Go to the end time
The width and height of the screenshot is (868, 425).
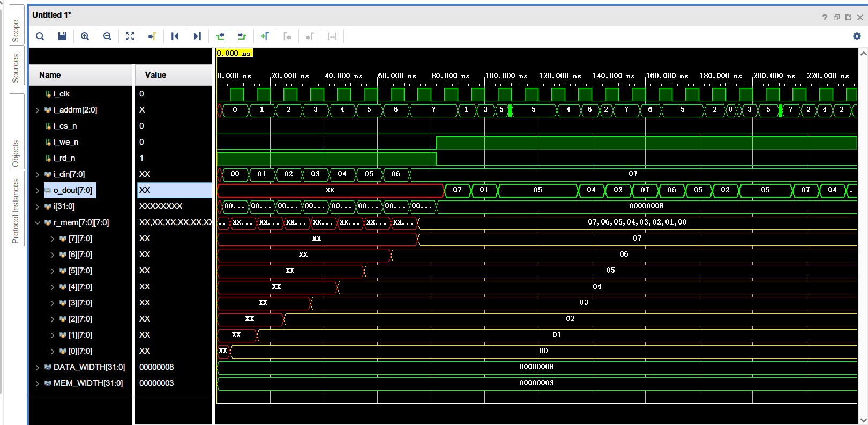[197, 36]
